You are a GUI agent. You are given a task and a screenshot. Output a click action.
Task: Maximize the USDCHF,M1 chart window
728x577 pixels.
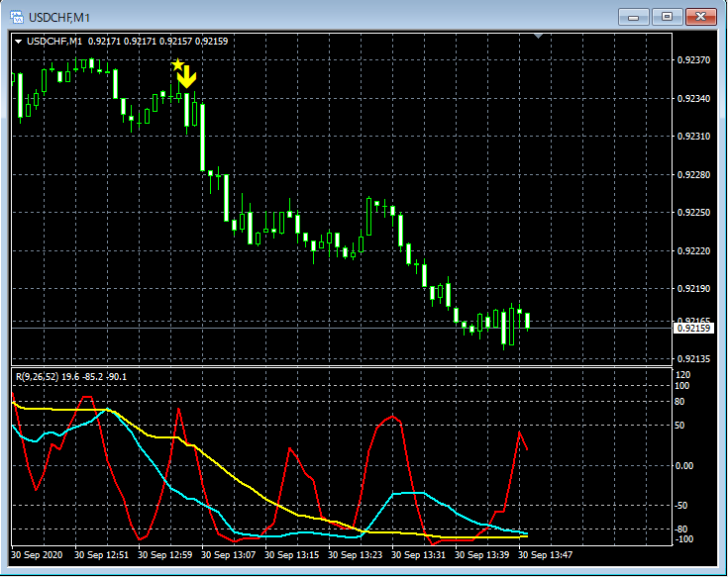pyautogui.click(x=667, y=17)
